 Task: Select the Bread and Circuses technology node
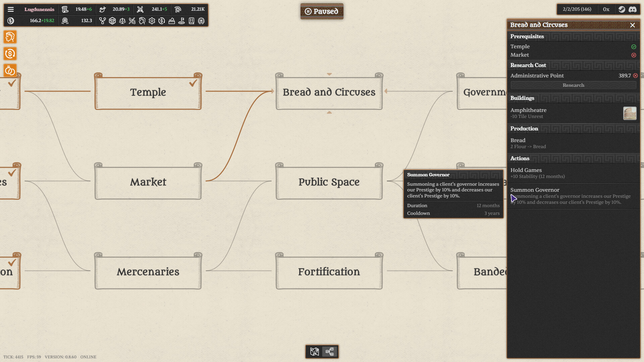click(x=329, y=92)
